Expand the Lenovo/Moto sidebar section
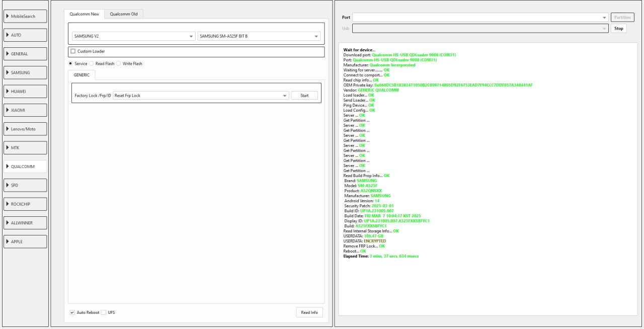The image size is (644, 329). (25, 129)
